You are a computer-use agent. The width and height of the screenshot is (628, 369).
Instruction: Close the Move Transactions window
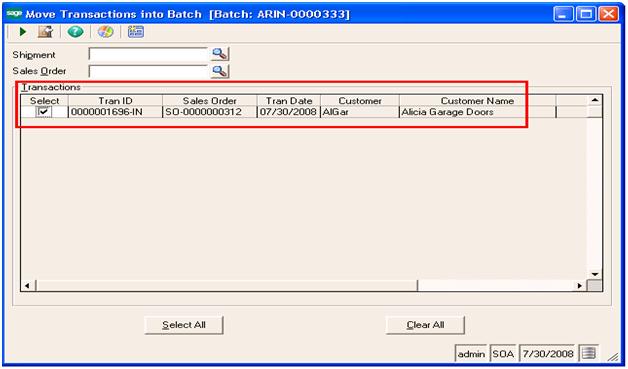608,14
